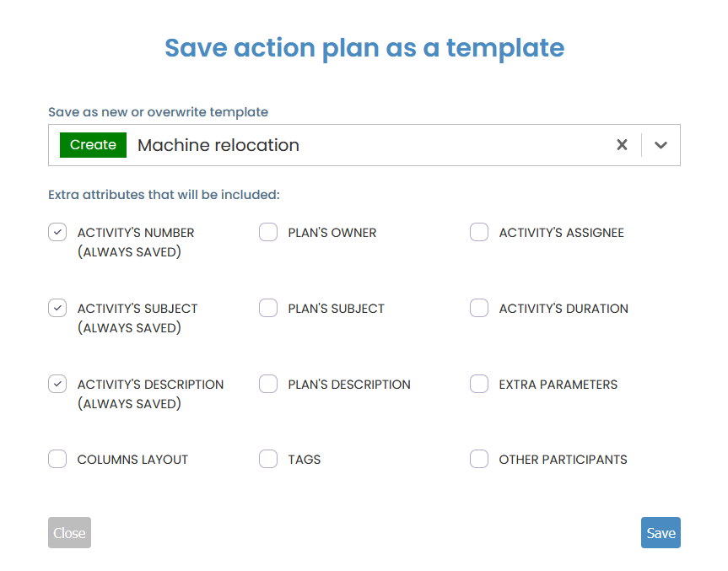Click the green Create tag
Viewport: 728px width, 571px height.
(93, 145)
